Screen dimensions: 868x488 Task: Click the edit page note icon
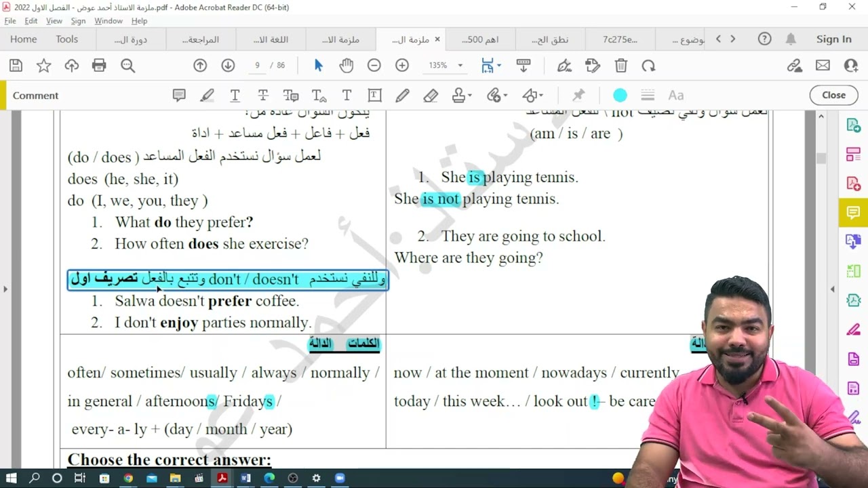tap(593, 66)
